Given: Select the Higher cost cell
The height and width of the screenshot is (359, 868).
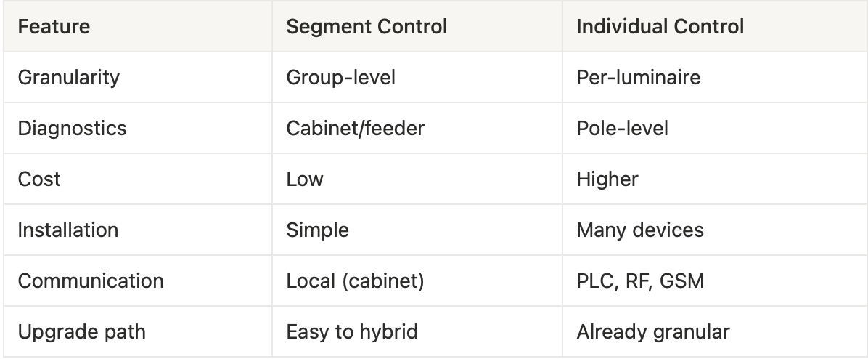Looking at the screenshot, I should (607, 179).
